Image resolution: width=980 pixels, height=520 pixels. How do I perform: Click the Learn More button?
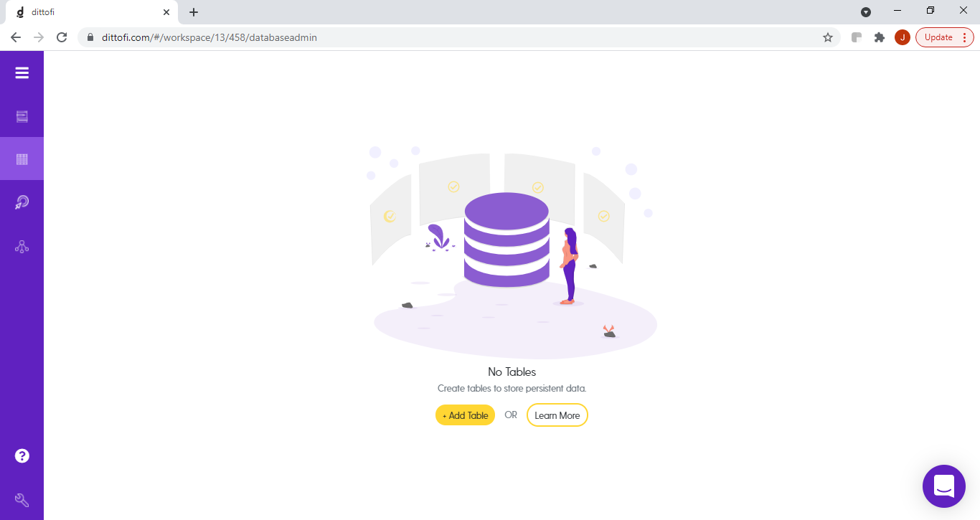click(x=557, y=415)
